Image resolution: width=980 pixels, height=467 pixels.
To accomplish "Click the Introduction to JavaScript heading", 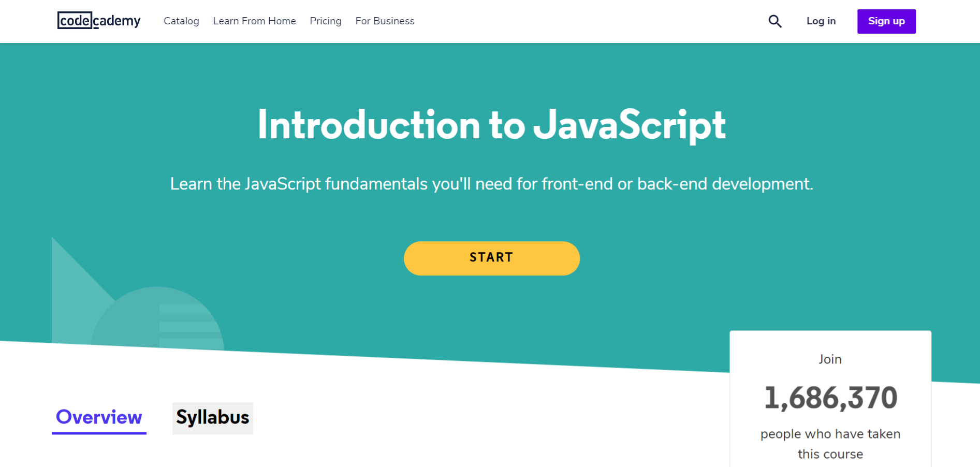I will [x=492, y=125].
